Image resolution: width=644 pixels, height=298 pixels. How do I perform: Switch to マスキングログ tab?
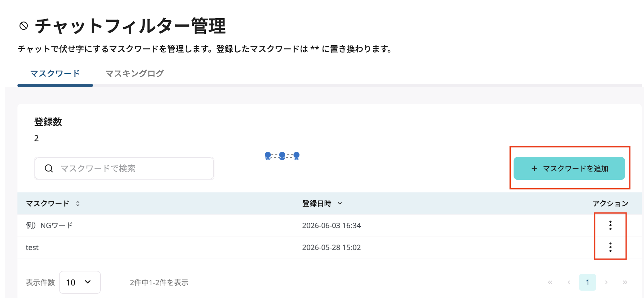(x=135, y=73)
